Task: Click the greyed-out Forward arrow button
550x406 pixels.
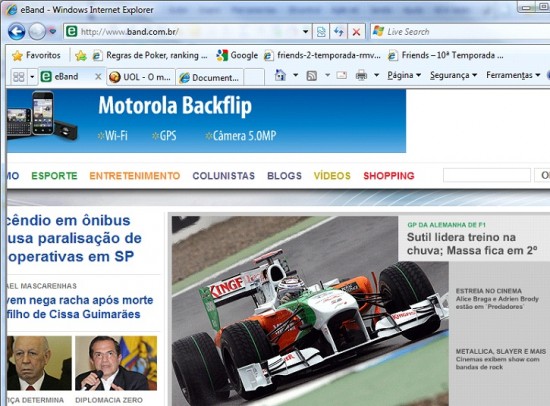Action: (x=37, y=32)
